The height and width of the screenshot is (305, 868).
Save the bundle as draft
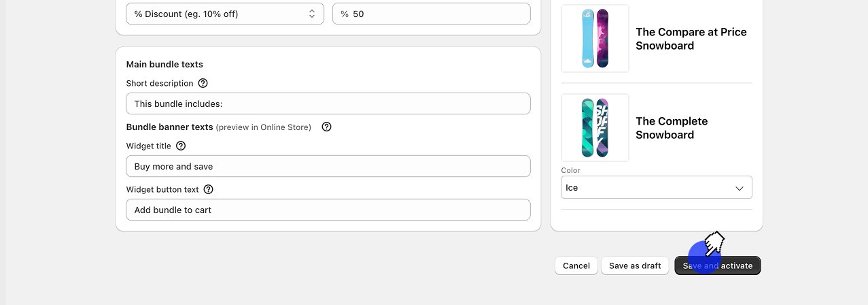[x=635, y=266]
